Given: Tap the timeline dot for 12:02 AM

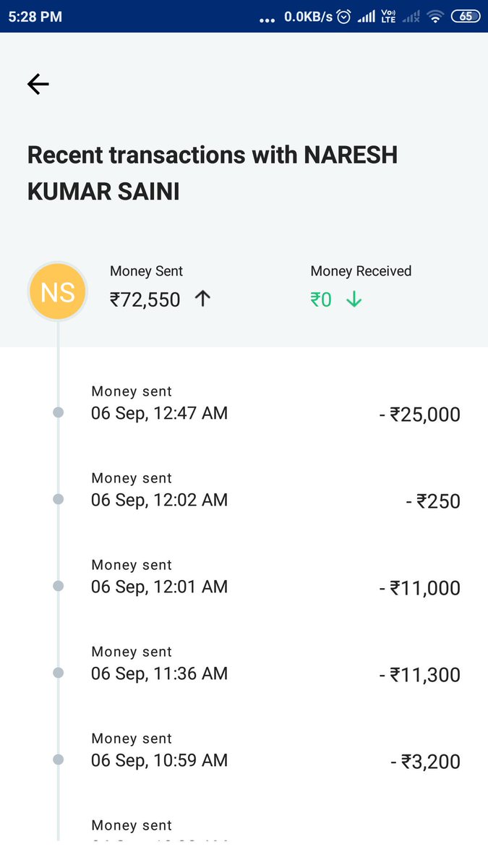Looking at the screenshot, I should (59, 499).
